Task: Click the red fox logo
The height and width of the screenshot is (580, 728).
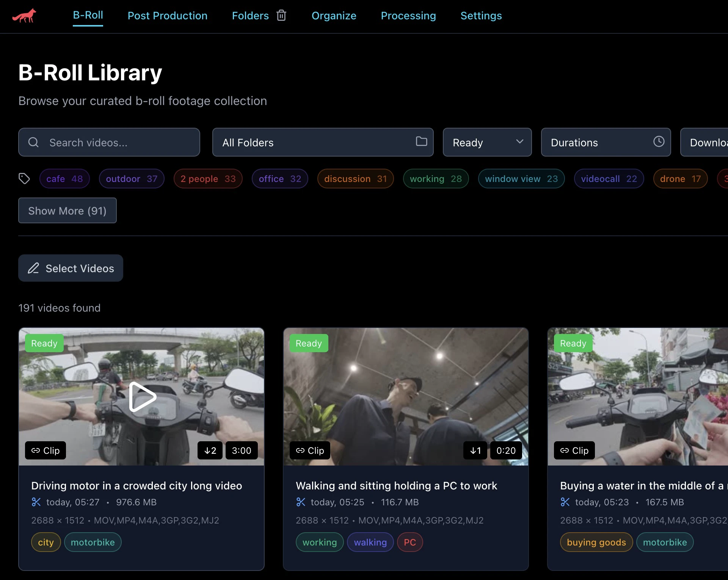Action: pyautogui.click(x=24, y=16)
